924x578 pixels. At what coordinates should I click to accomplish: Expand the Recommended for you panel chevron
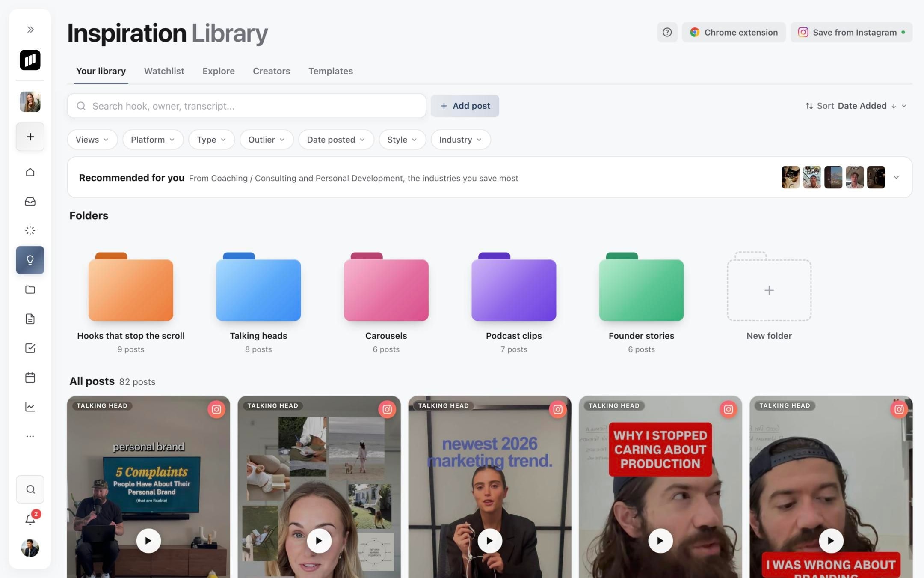pos(896,177)
